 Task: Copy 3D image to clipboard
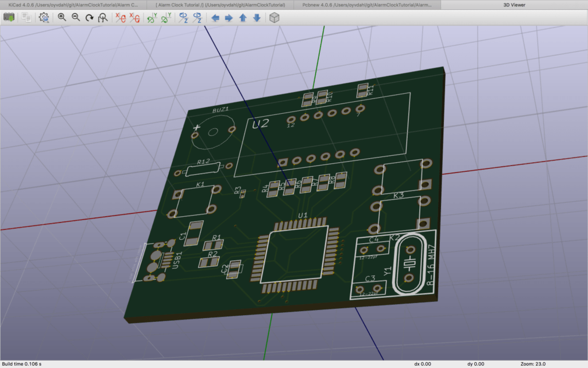26,17
